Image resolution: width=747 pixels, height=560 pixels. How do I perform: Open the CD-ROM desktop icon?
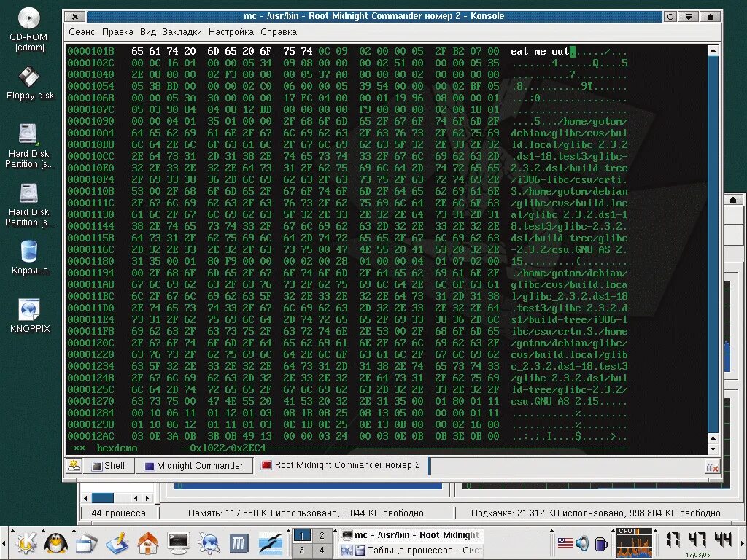29,29
